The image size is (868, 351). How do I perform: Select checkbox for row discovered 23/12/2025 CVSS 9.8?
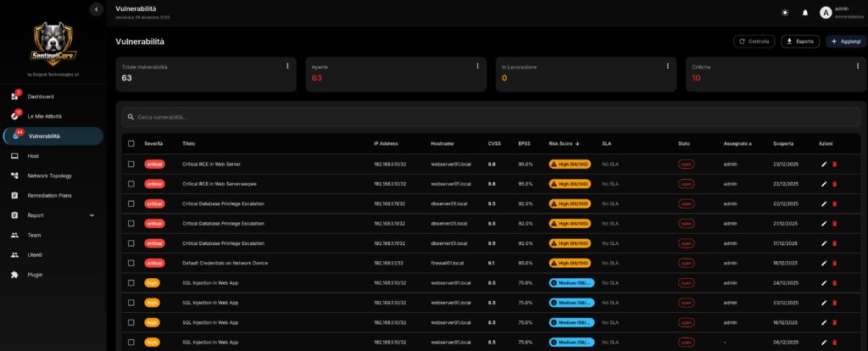(x=131, y=164)
